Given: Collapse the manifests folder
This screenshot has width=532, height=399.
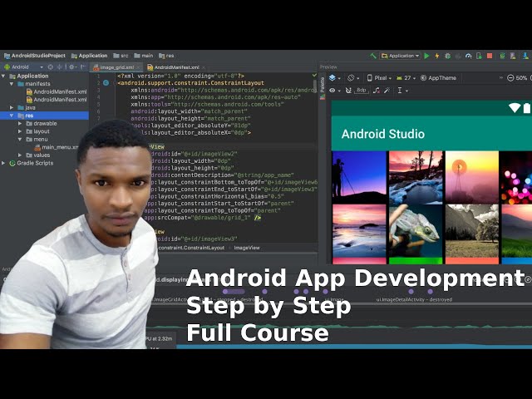Looking at the screenshot, I should [12, 84].
